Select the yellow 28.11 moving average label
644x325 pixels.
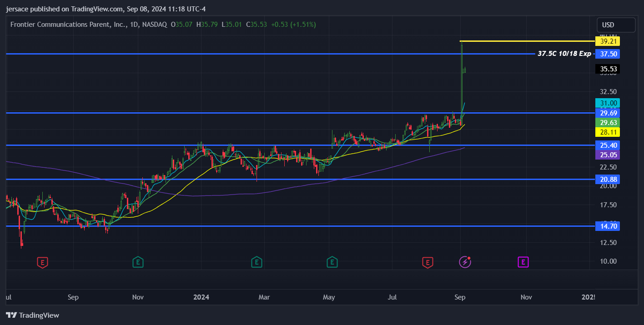pos(608,132)
